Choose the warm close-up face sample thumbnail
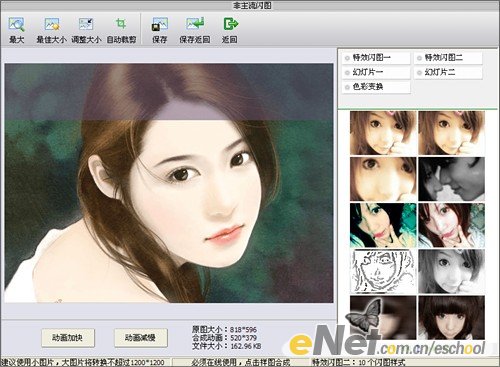The width and height of the screenshot is (500, 367). [383, 179]
